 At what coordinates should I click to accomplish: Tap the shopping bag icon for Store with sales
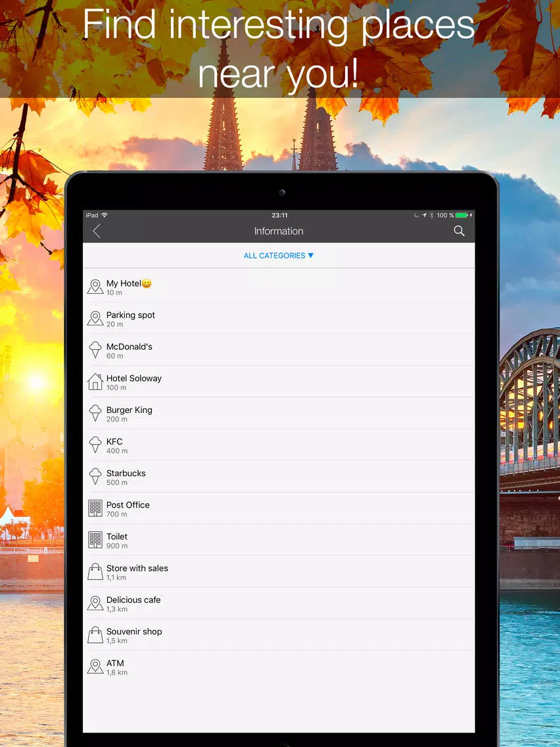(95, 571)
